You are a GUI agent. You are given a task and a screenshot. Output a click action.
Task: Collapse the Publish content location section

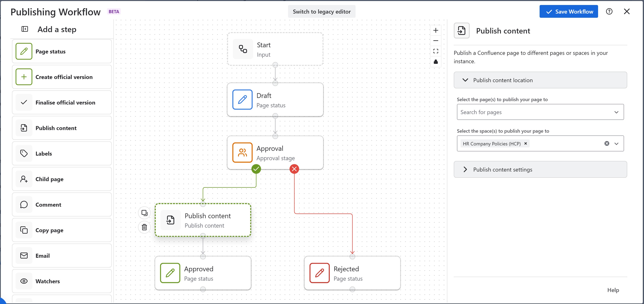[x=465, y=80]
